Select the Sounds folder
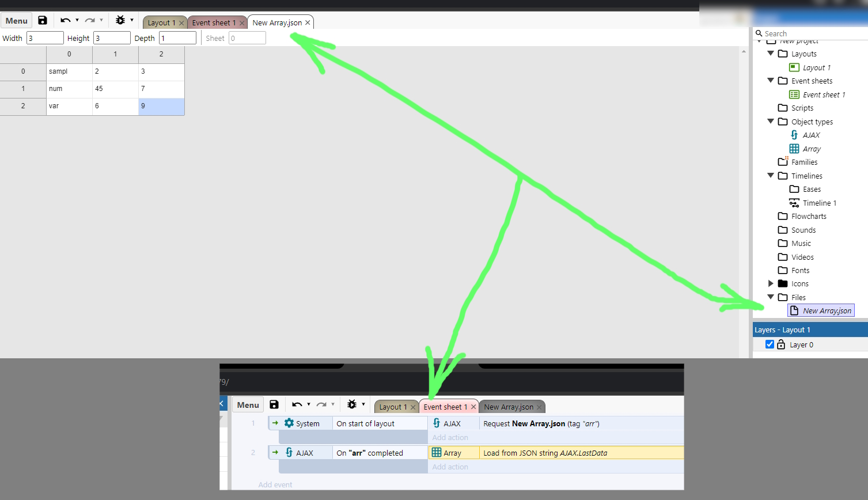 pos(797,230)
